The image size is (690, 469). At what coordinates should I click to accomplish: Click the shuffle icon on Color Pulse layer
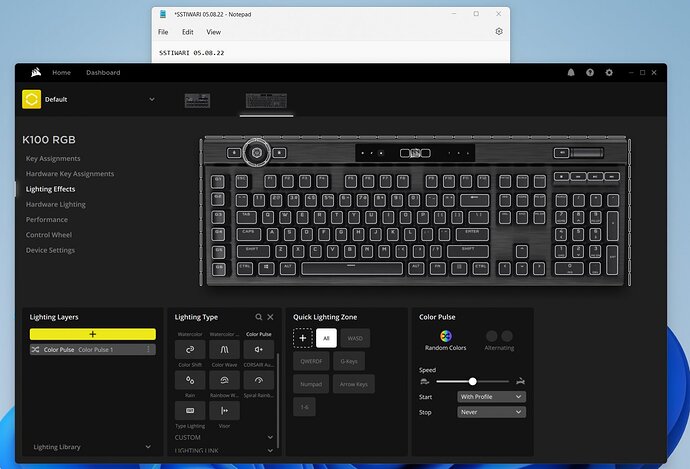(x=36, y=349)
